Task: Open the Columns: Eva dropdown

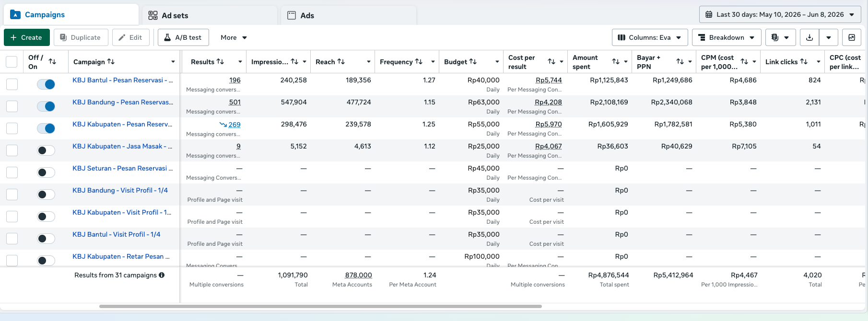Action: [650, 37]
